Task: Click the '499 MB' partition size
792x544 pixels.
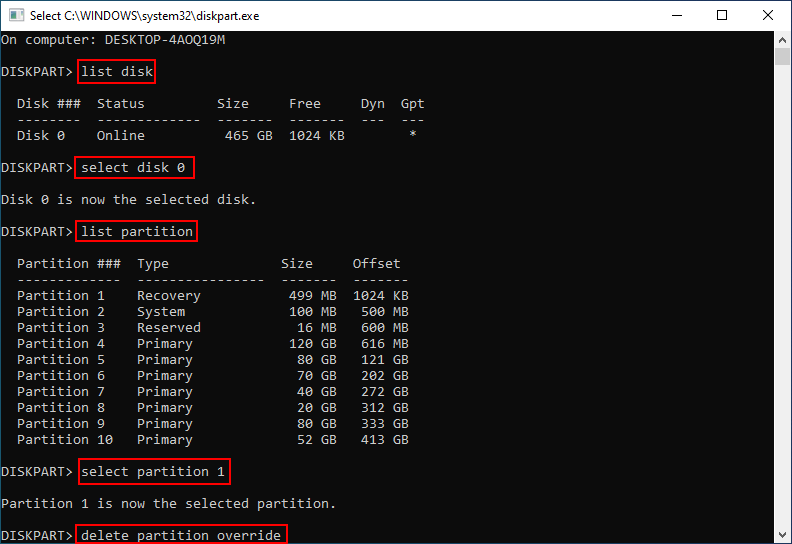Action: click(x=313, y=295)
